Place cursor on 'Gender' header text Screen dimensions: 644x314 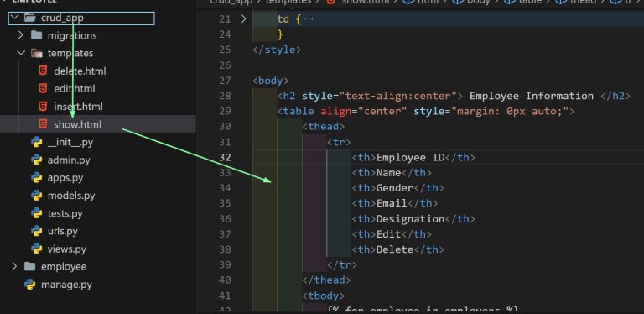coord(395,188)
